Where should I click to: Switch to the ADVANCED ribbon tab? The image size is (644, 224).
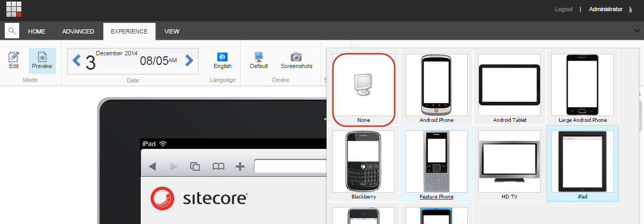[x=78, y=31]
